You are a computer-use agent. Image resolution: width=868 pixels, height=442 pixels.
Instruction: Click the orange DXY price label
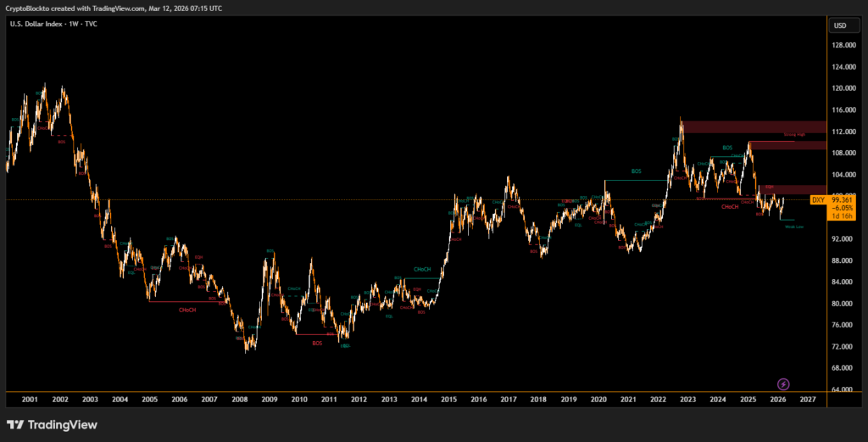coord(818,200)
